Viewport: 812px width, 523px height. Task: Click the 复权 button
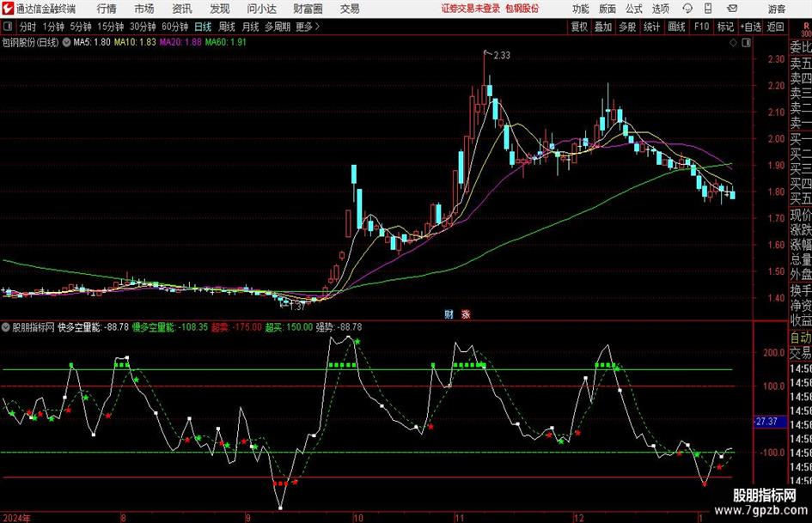click(579, 27)
